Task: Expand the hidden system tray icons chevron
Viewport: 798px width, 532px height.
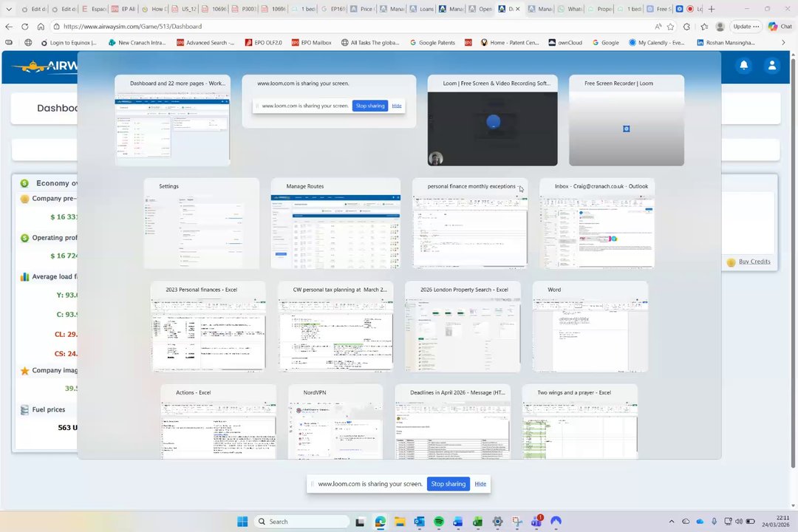Action: [x=671, y=522]
